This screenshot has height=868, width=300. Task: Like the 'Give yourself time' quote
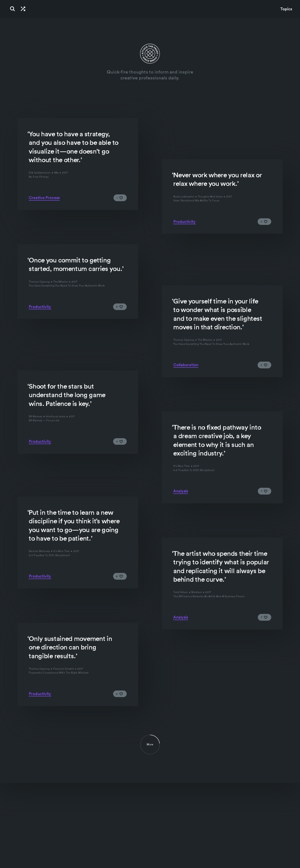click(264, 365)
